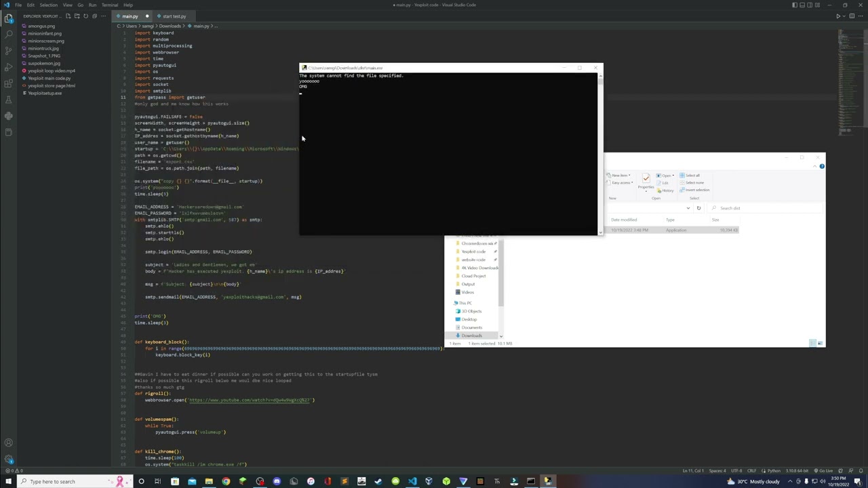Sort files by Date modified column

click(624, 220)
